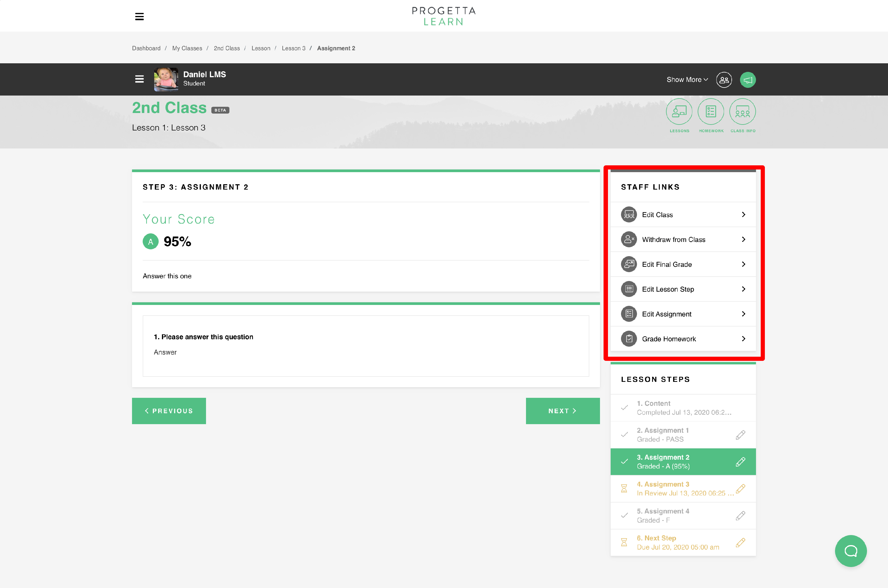Click checkmark icon beside 1. Content
This screenshot has height=588, width=888.
tap(624, 408)
